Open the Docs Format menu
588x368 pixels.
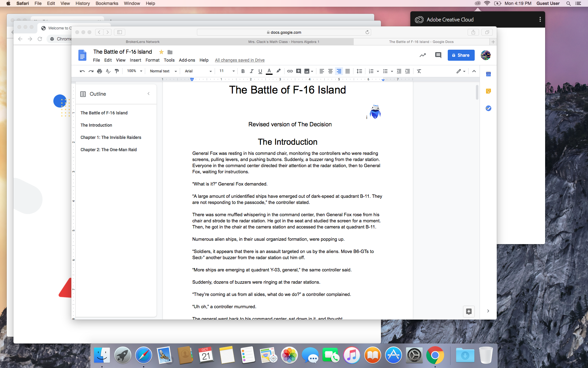[153, 60]
